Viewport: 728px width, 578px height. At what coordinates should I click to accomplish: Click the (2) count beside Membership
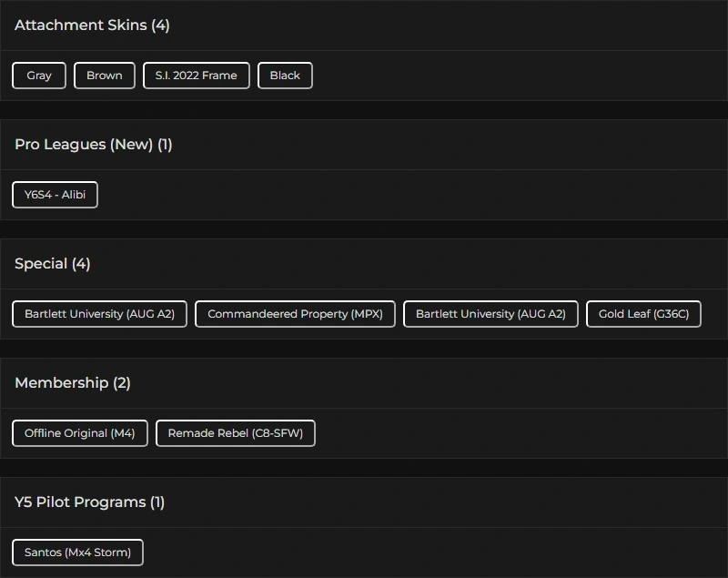pos(122,383)
